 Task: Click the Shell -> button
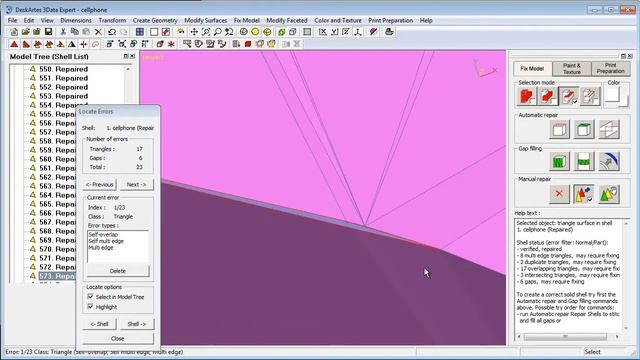click(136, 324)
